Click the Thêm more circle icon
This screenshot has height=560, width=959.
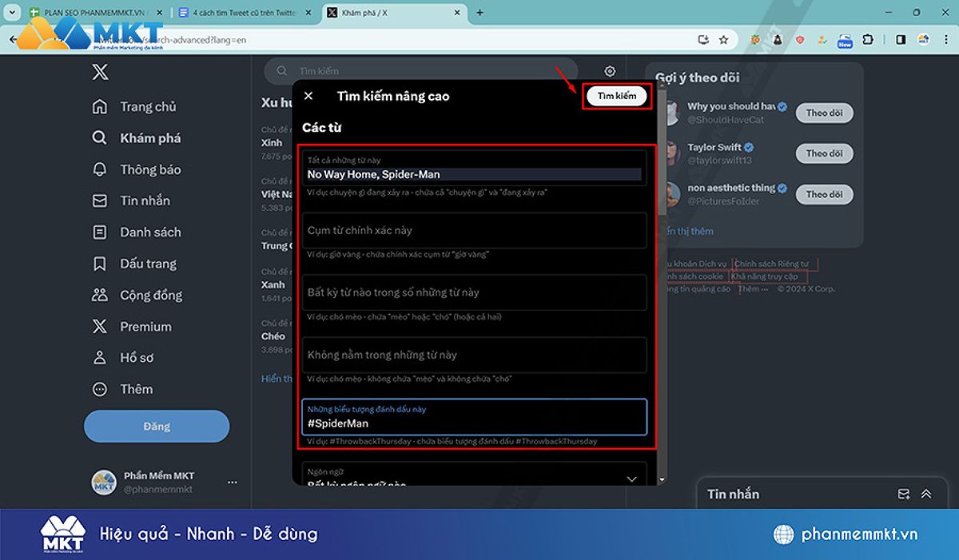(x=99, y=389)
